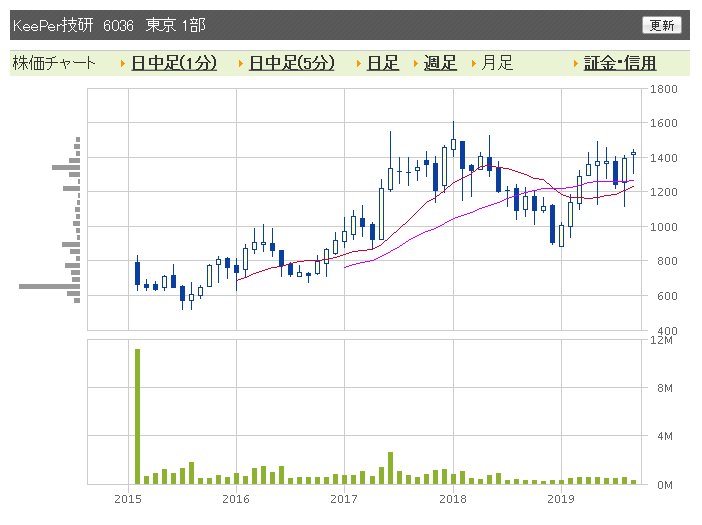
Task: Click orange arrow beside 月足
Action: pos(473,64)
